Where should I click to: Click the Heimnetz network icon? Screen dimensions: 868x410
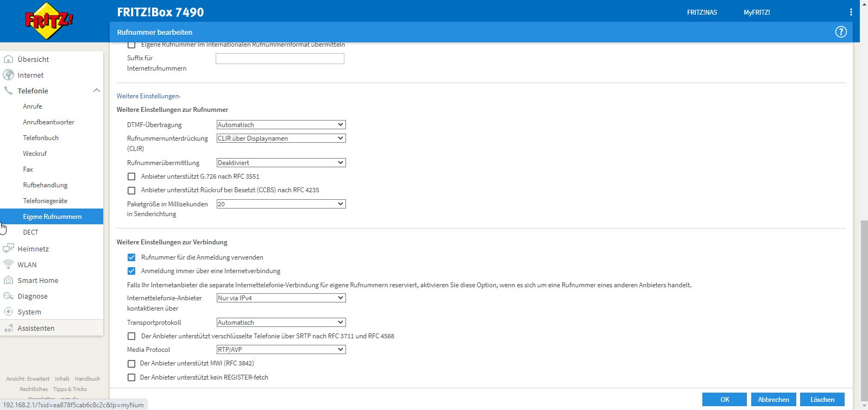[8, 249]
